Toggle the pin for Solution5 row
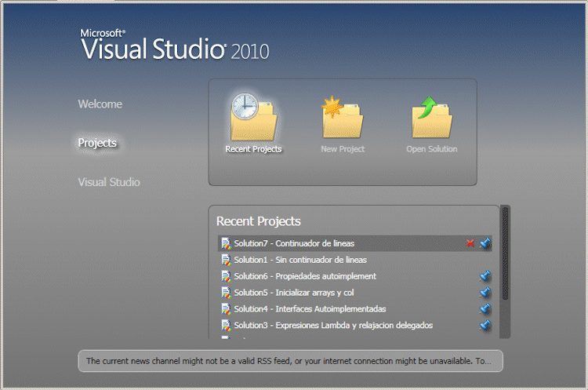The height and width of the screenshot is (390, 588). (x=485, y=293)
